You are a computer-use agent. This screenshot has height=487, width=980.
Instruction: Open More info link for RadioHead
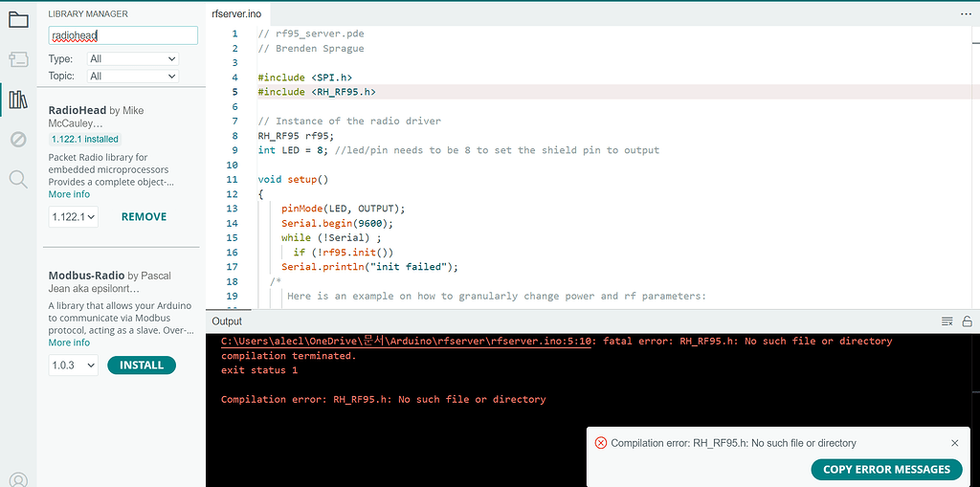(x=69, y=194)
